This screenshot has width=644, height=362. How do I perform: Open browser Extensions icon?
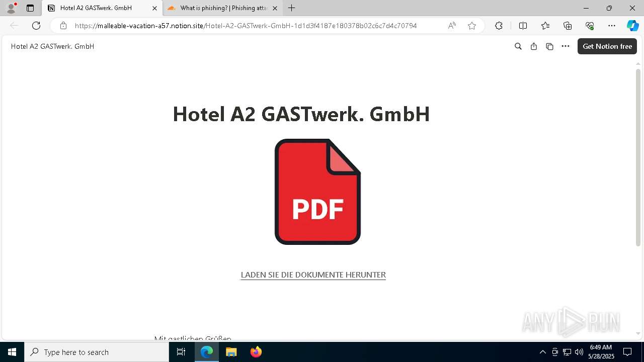click(x=499, y=26)
